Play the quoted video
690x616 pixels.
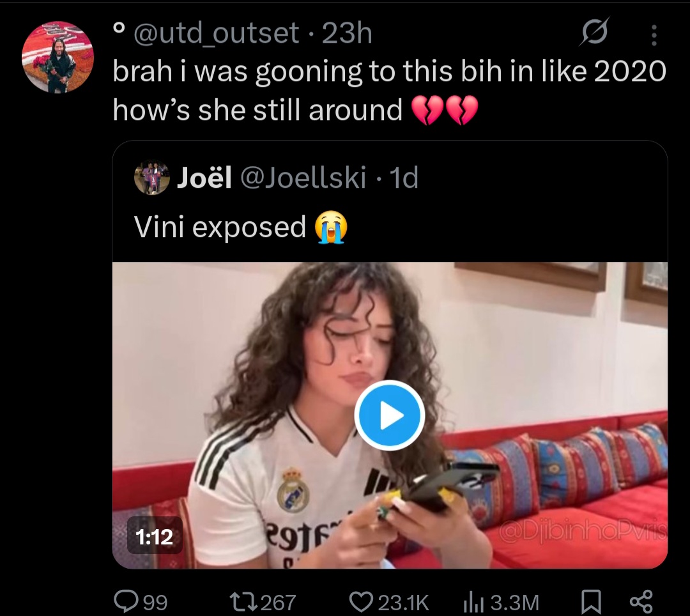[390, 415]
